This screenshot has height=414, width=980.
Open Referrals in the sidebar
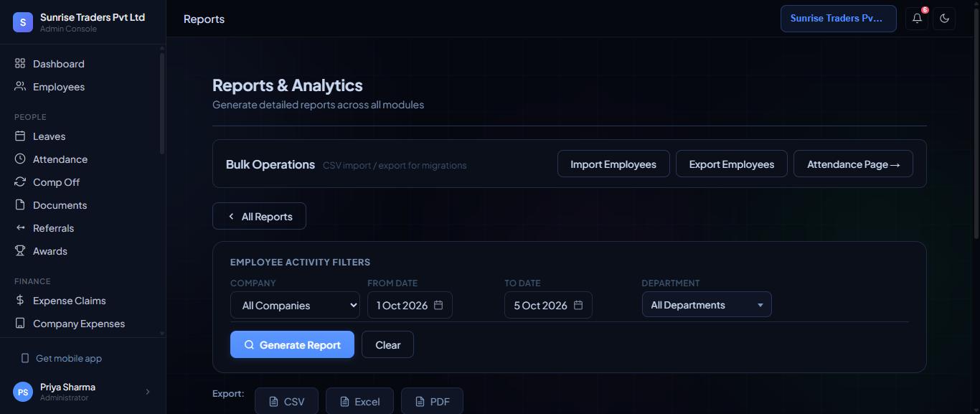[x=83, y=228]
